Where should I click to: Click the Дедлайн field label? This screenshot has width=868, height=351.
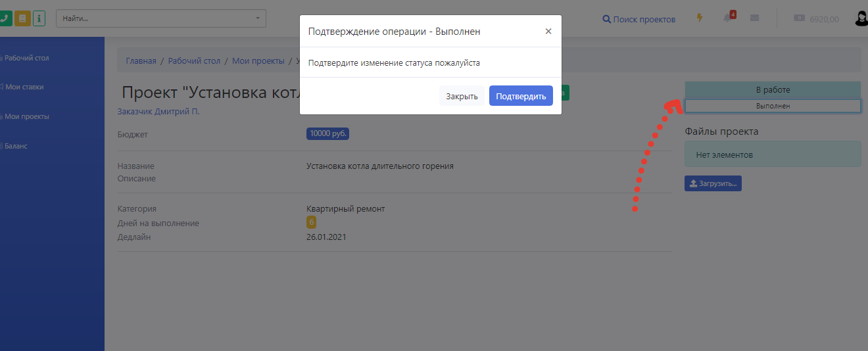click(134, 237)
